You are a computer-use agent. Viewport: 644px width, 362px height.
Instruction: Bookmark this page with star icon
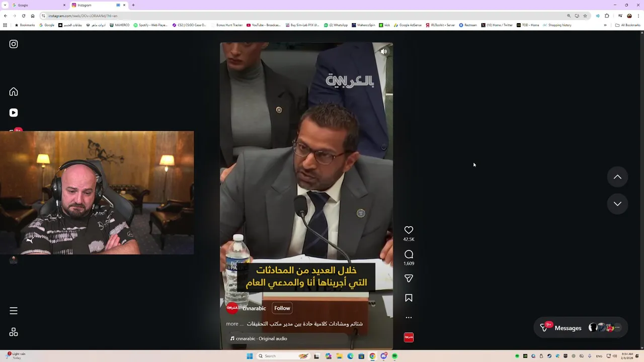pyautogui.click(x=585, y=16)
